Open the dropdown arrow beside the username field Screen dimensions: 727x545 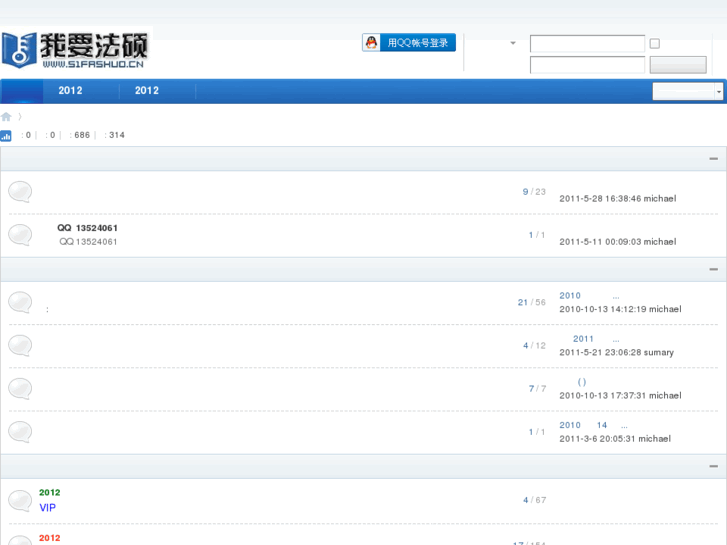(513, 43)
